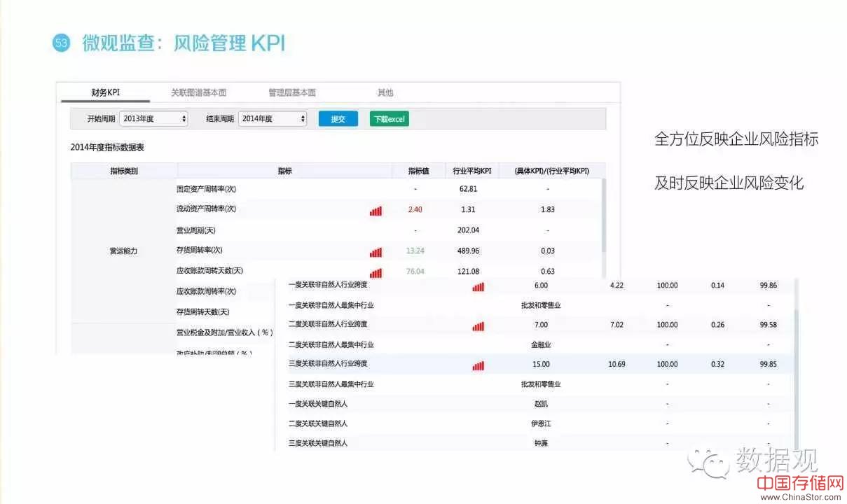Click bar chart icon for 二度关联非自然人行业跨度
This screenshot has height=504, width=847.
[x=478, y=325]
